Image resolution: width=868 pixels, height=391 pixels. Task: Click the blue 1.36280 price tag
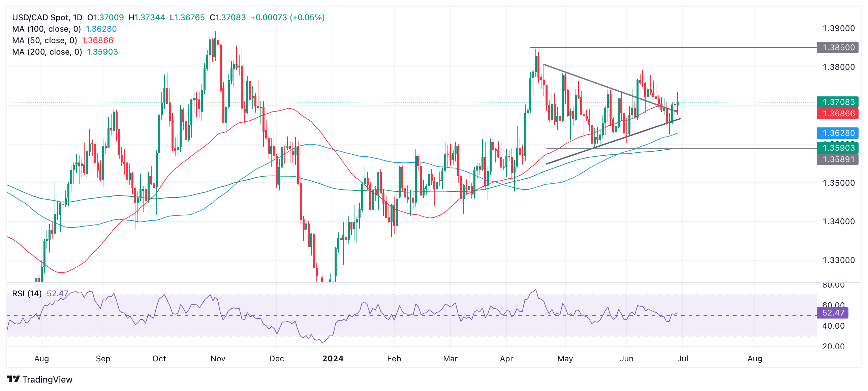(x=838, y=133)
